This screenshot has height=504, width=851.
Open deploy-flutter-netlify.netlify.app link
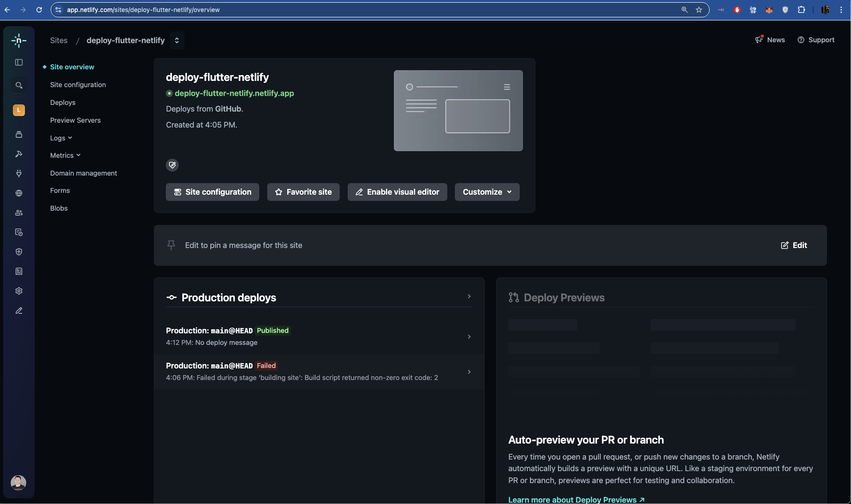[234, 93]
